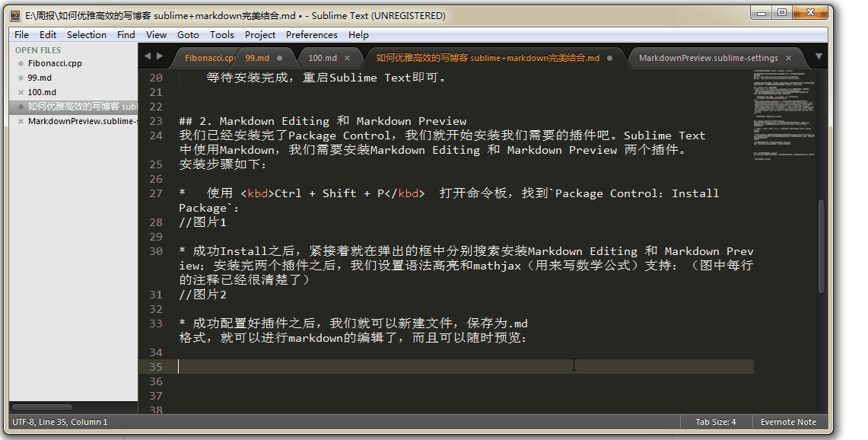
Task: Close 100.md from the sidebar x icon
Action: click(21, 93)
